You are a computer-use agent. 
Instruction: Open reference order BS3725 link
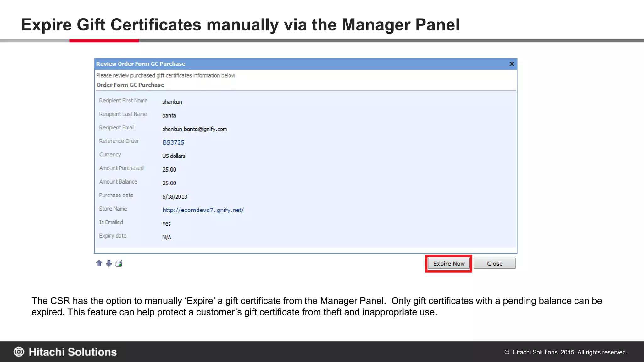pyautogui.click(x=173, y=142)
